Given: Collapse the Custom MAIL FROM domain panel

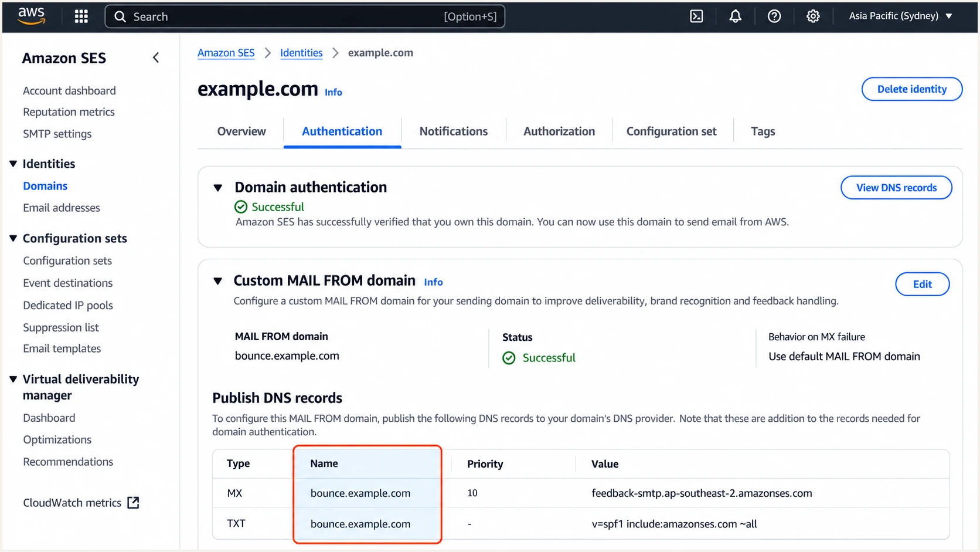Looking at the screenshot, I should [218, 281].
